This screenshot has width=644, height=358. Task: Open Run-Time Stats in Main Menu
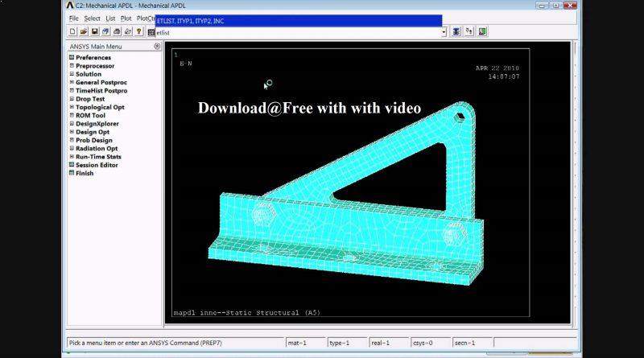pyautogui.click(x=98, y=156)
